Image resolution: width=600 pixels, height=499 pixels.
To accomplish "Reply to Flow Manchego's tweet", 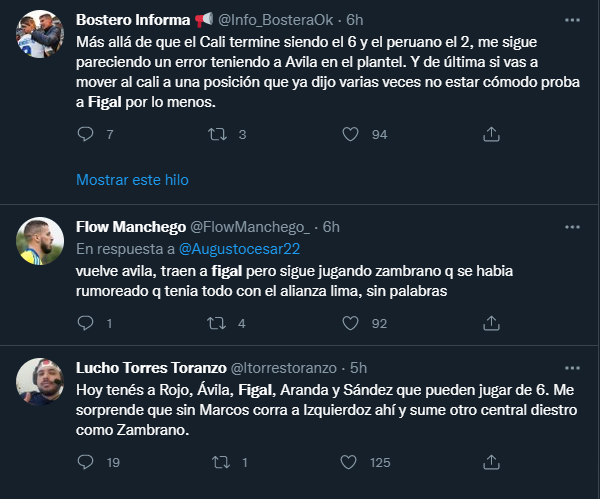I will click(x=85, y=323).
